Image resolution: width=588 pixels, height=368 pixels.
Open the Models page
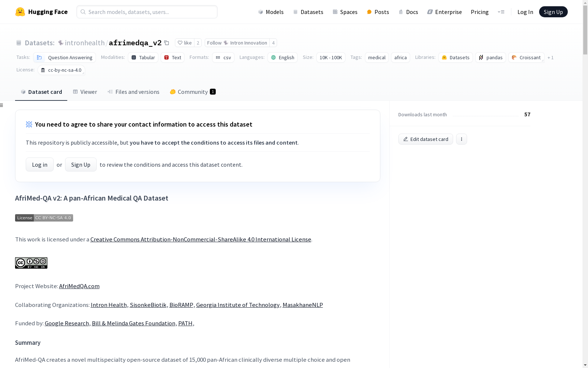(x=271, y=12)
